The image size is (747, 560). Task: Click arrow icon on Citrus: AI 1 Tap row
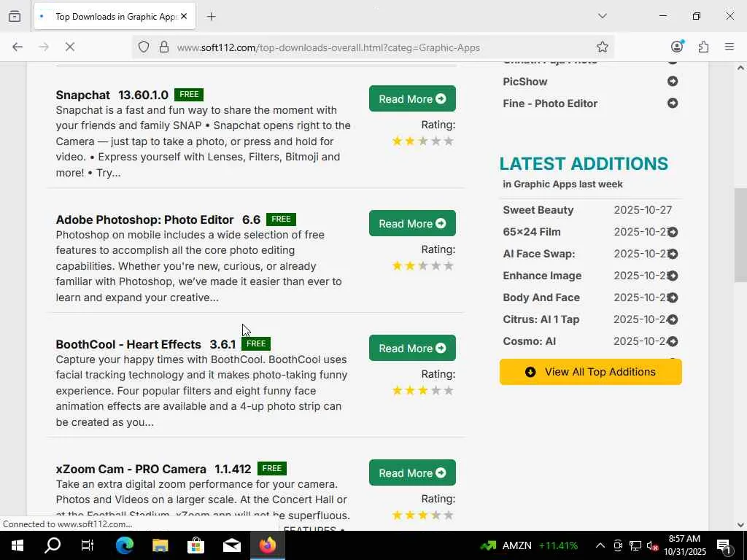(672, 319)
